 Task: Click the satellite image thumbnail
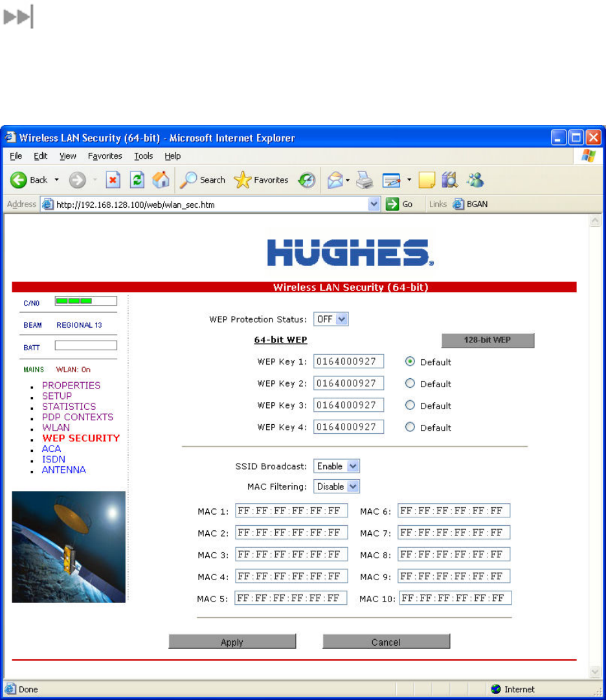click(x=69, y=547)
